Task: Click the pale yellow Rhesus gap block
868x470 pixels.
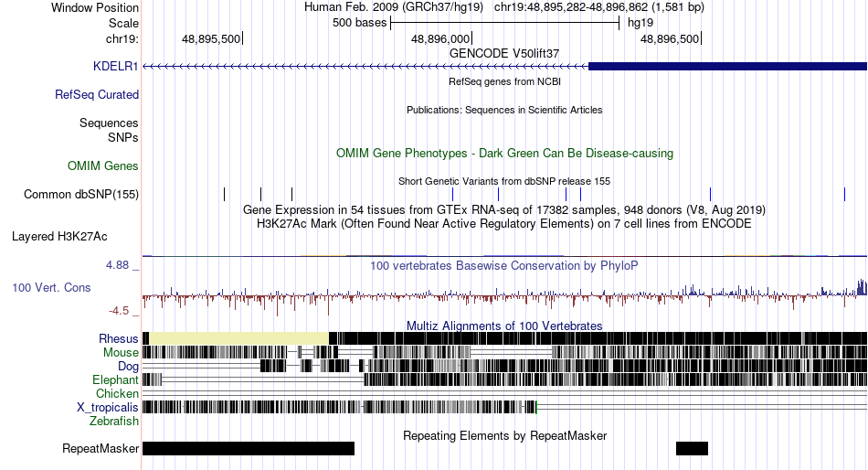Action: pos(239,338)
